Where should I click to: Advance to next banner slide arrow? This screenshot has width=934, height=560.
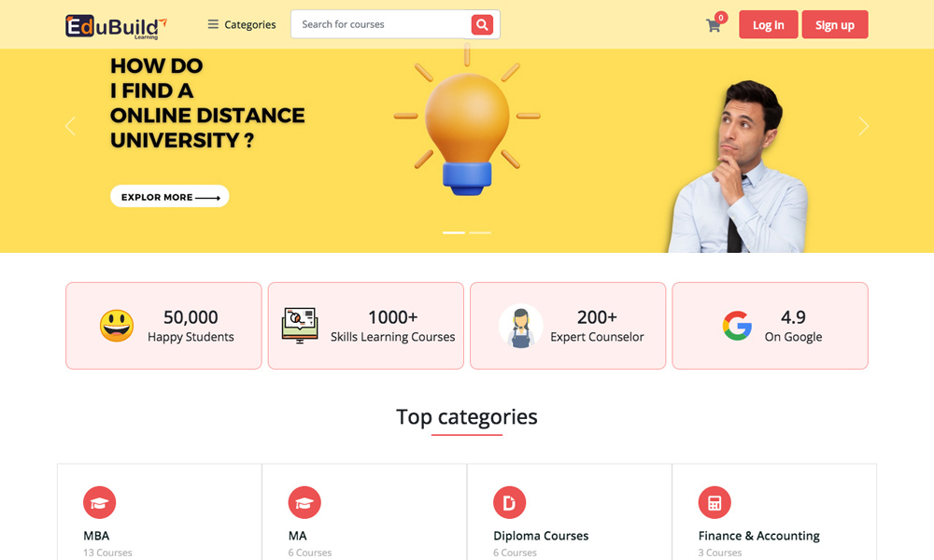coord(864,126)
